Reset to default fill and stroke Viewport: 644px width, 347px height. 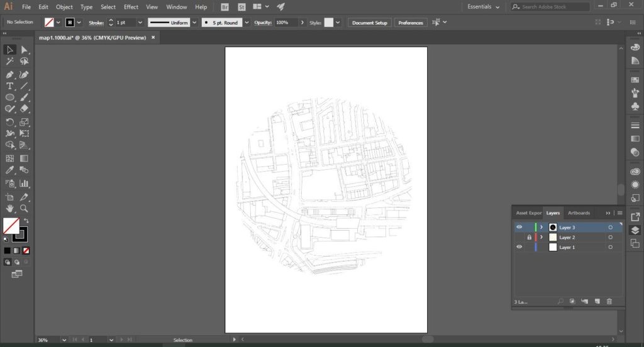point(6,240)
